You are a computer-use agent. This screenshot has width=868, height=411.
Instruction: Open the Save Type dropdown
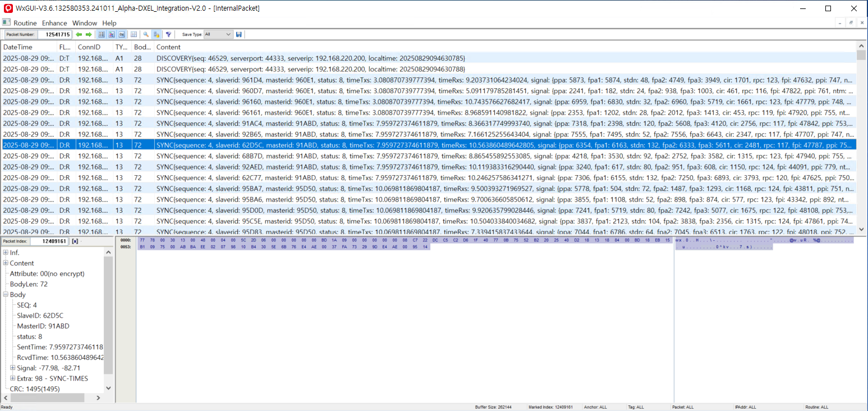coord(218,35)
